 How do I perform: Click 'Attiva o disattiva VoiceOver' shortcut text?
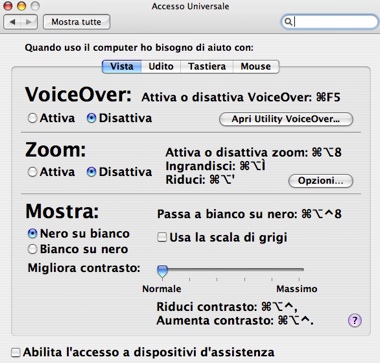click(241, 98)
